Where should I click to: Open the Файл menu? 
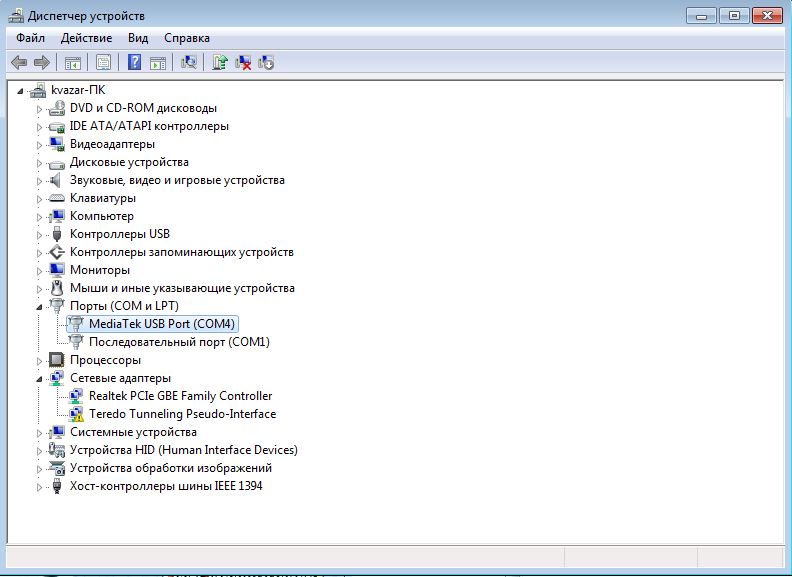(30, 38)
